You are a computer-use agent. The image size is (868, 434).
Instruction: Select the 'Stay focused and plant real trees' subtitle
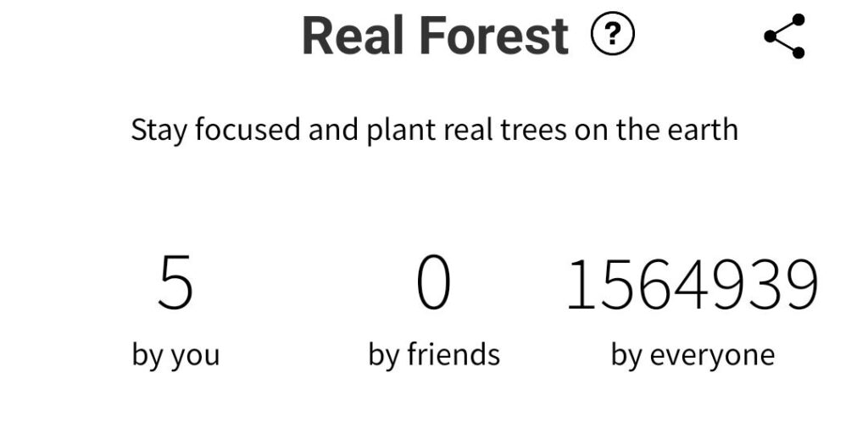tap(435, 131)
